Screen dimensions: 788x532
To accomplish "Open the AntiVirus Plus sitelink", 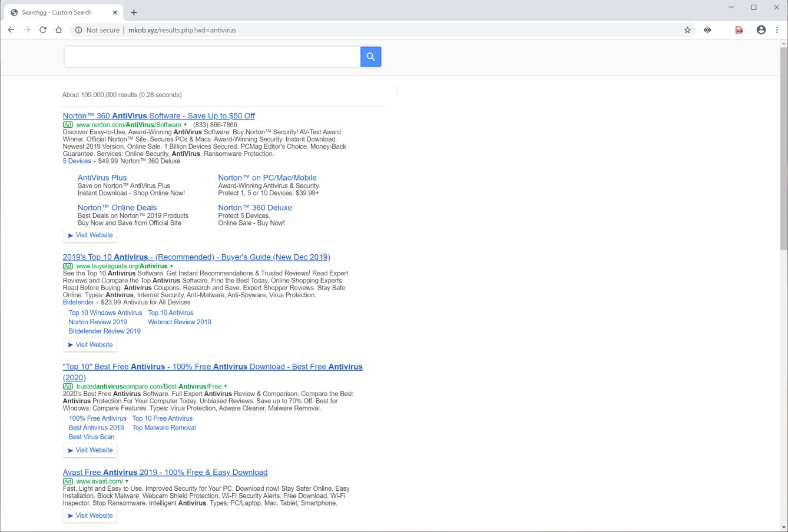I will (x=102, y=178).
